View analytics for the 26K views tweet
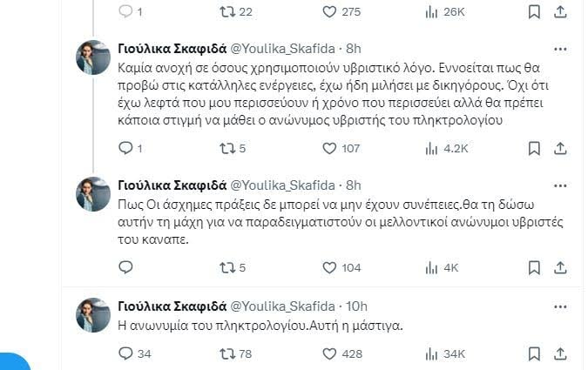The height and width of the screenshot is (370, 588). pyautogui.click(x=431, y=12)
